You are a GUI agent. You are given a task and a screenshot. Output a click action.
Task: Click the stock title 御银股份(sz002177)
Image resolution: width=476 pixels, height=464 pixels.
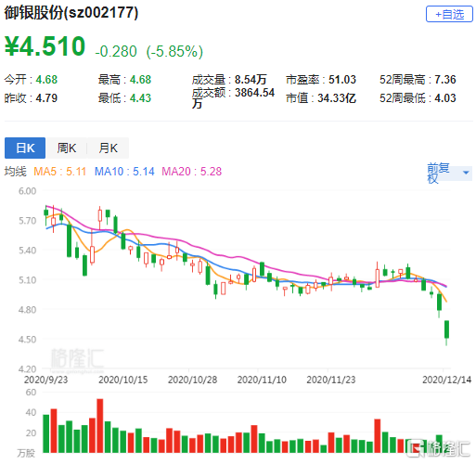click(71, 13)
